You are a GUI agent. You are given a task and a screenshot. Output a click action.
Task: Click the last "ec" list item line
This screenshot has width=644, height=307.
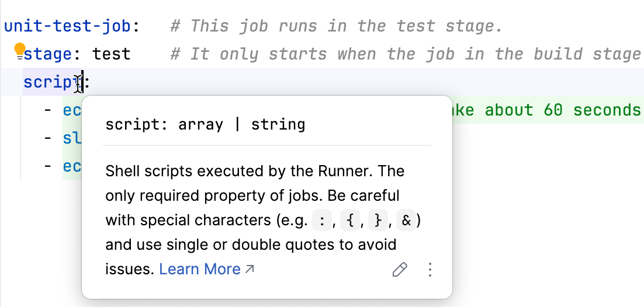coord(71,166)
